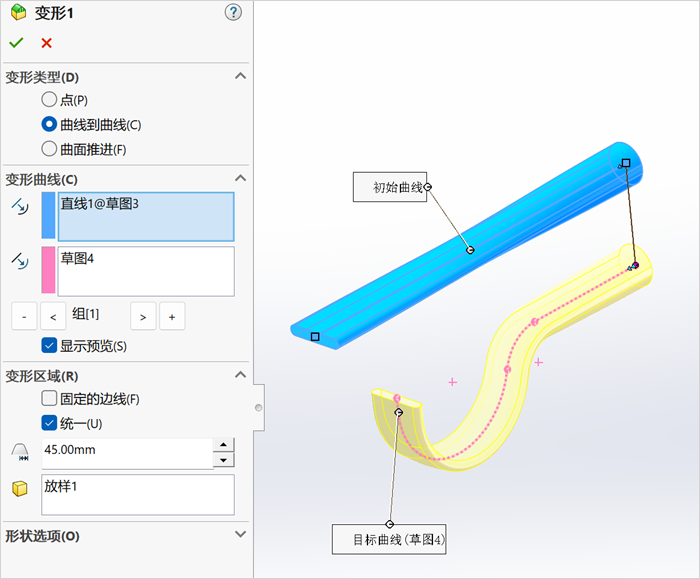Click the target curve selection icon

(x=20, y=260)
